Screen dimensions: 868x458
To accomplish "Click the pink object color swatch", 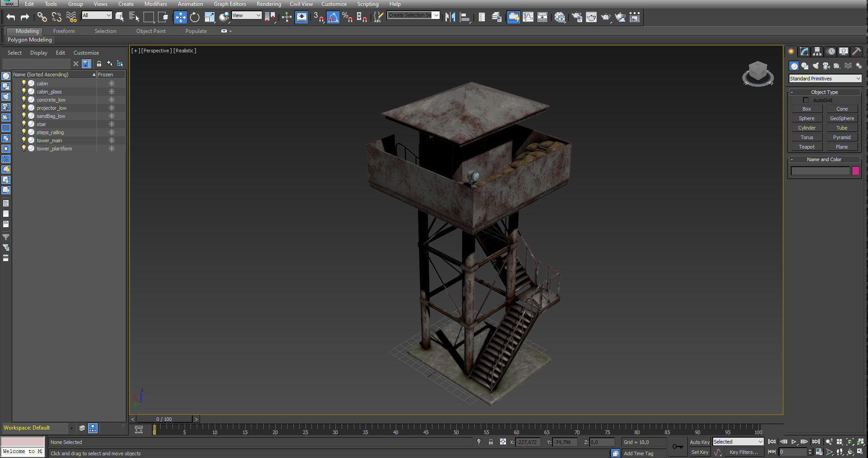I will pyautogui.click(x=855, y=171).
